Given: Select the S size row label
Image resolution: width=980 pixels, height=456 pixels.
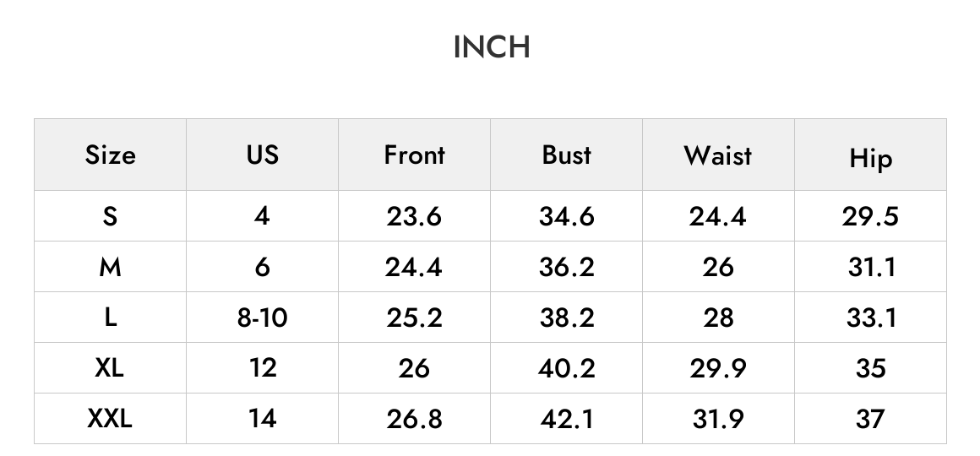Looking at the screenshot, I should click(110, 216).
